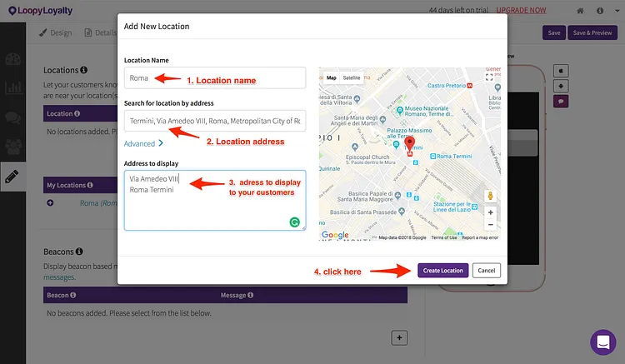This screenshot has width=625, height=364.
Task: Click the Create Location button
Action: pyautogui.click(x=442, y=271)
